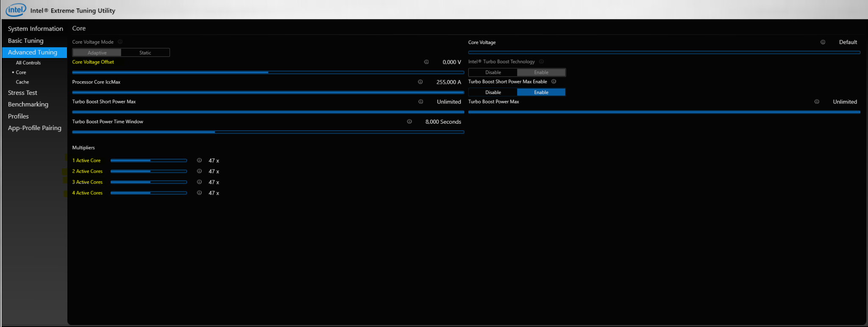Open App-Profile Pairing section
This screenshot has width=868, height=327.
pyautogui.click(x=34, y=128)
